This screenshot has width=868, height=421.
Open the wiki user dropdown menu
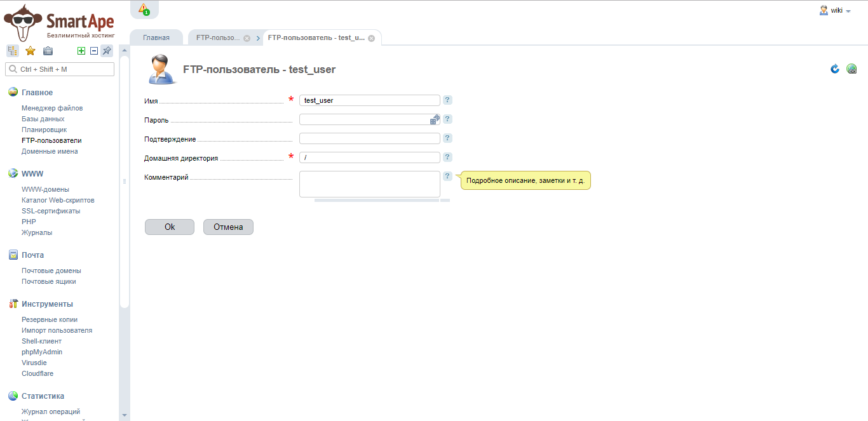[x=836, y=10]
